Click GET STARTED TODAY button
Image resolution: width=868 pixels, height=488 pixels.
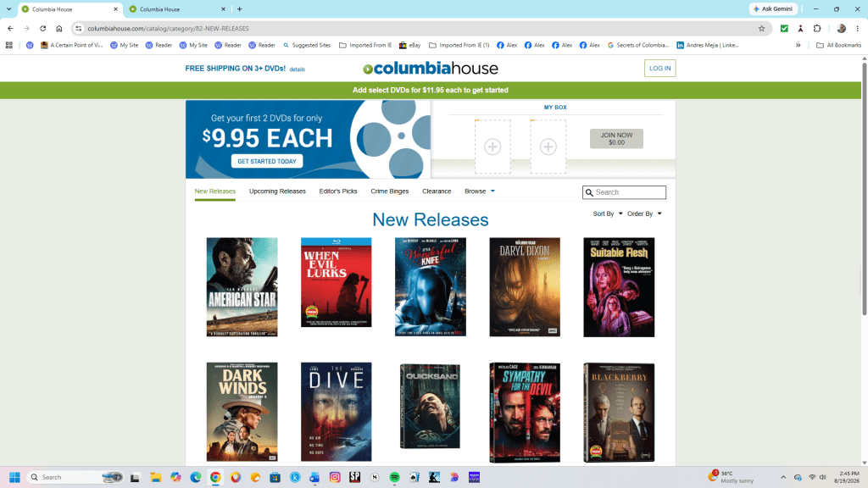coord(267,161)
